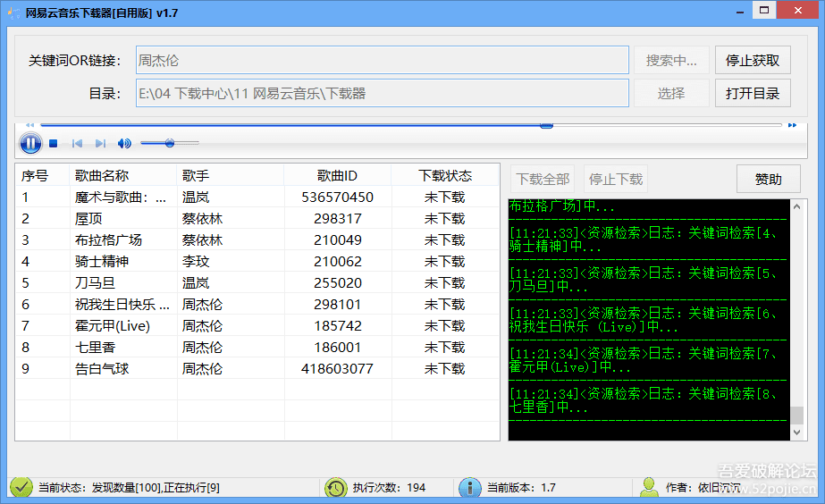The image size is (825, 504).
Task: Click the green checkmark status icon
Action: (x=21, y=487)
